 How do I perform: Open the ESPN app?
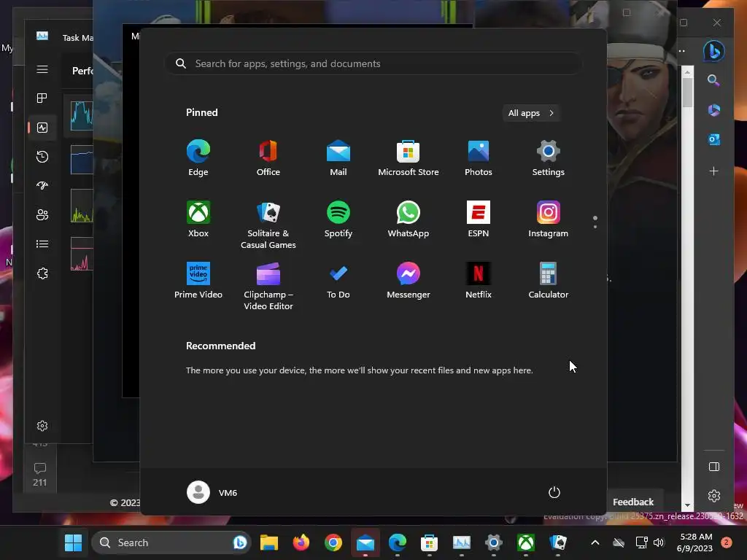(479, 219)
